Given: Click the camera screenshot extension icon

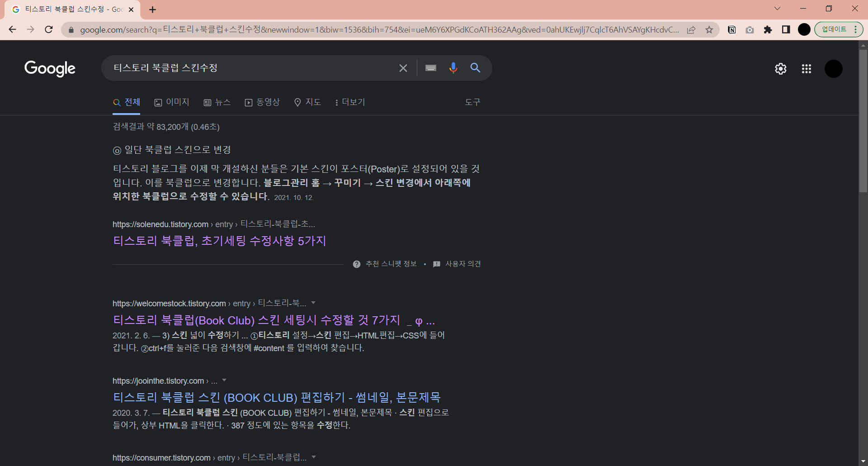Looking at the screenshot, I should pyautogui.click(x=750, y=30).
